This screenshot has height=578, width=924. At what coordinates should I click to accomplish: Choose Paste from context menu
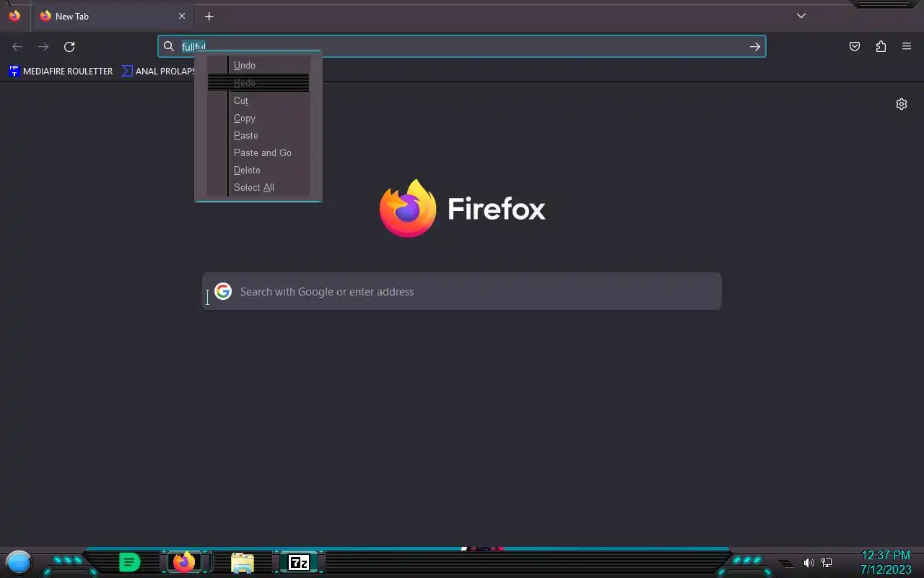[258, 135]
